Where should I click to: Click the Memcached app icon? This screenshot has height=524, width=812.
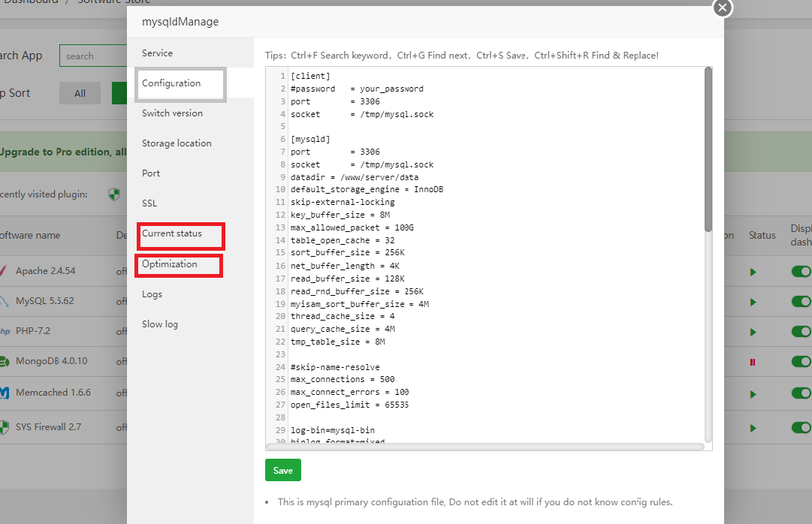point(5,393)
